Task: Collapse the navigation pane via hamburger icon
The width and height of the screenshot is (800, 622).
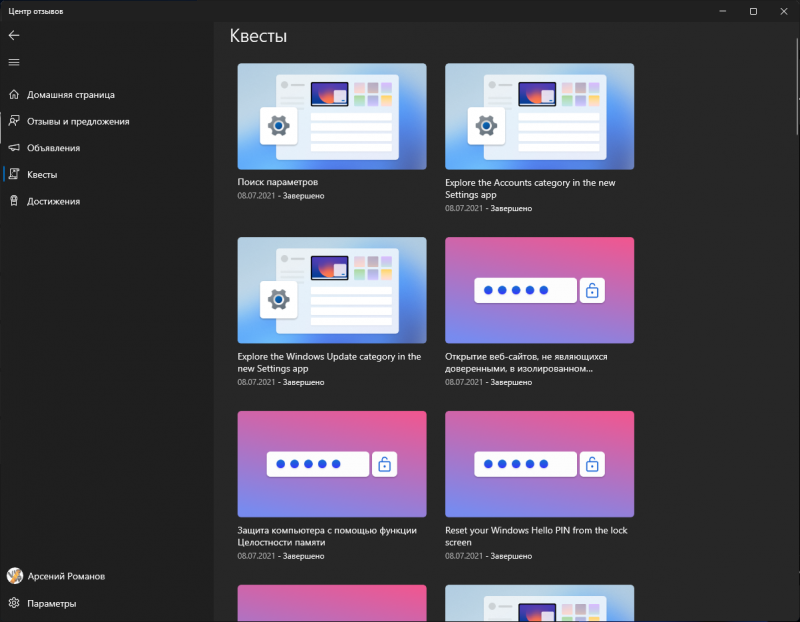Action: tap(14, 62)
